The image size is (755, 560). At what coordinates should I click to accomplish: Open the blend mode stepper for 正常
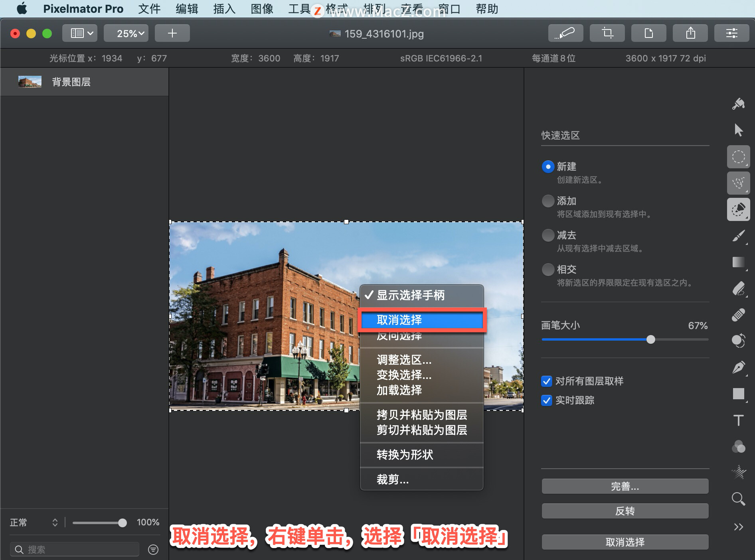(x=55, y=523)
